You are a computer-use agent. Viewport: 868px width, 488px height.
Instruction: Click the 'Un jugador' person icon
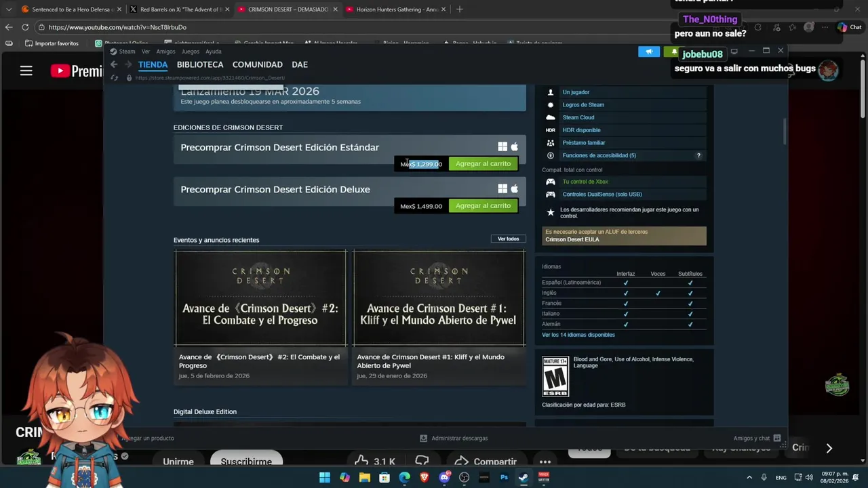(x=551, y=92)
